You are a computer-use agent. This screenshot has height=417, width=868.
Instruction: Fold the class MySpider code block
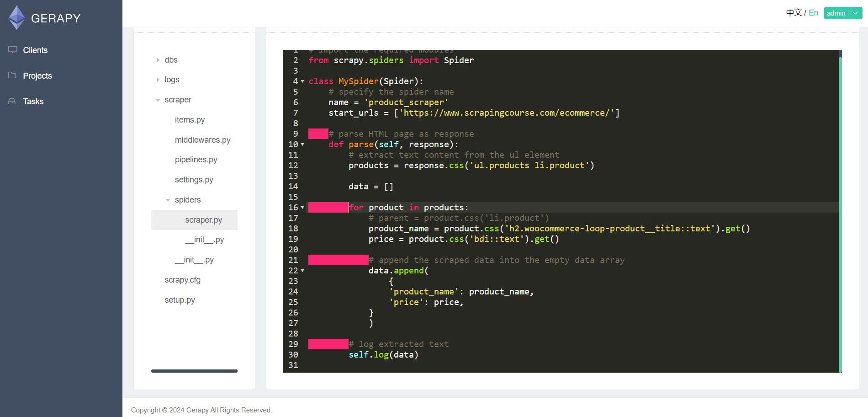tap(302, 81)
